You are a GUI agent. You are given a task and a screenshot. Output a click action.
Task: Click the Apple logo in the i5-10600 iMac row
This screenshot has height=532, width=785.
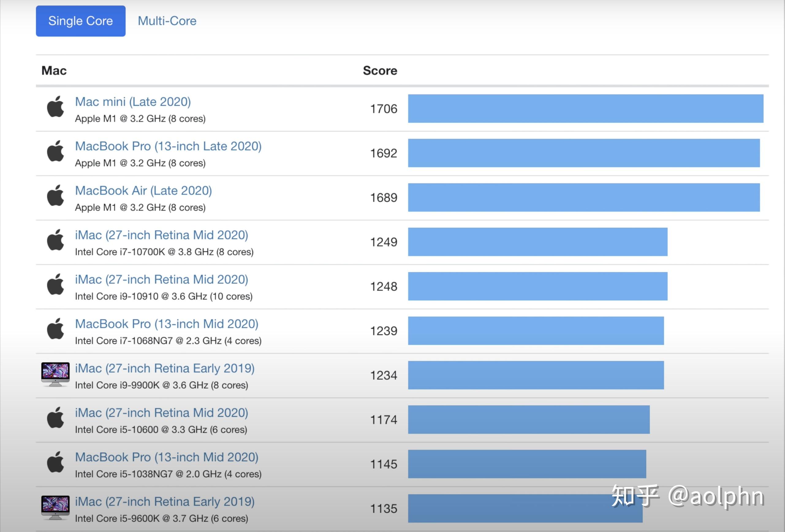pos(55,417)
